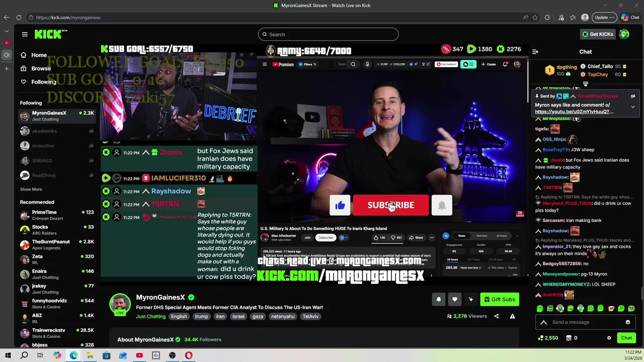The image size is (644, 362).
Task: Open RealDhiraj offline channel
Action: coord(57,175)
